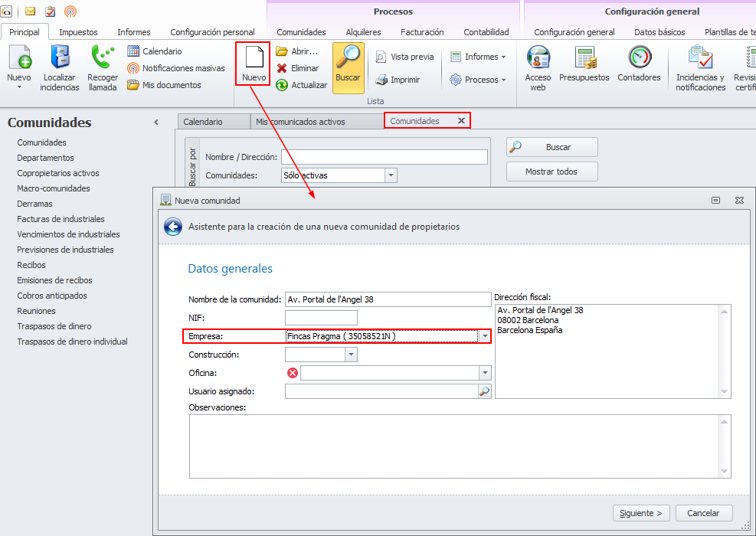Open the Presupuestos icon
This screenshot has height=536, width=756.
(585, 57)
